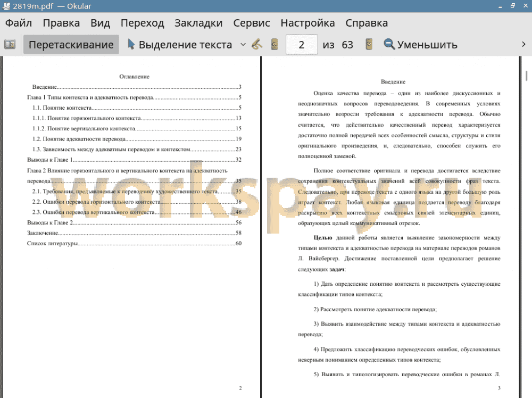This screenshot has height=398, width=532.
Task: Go to the next page
Action: (x=369, y=45)
